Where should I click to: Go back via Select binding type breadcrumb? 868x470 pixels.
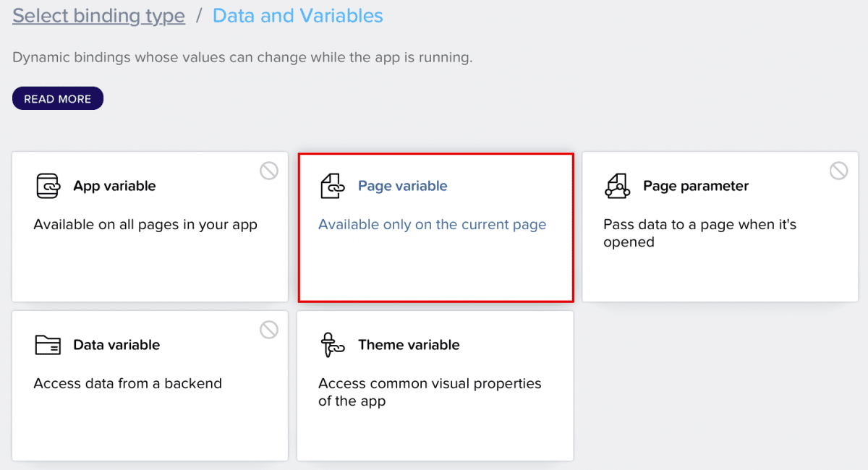pos(98,16)
